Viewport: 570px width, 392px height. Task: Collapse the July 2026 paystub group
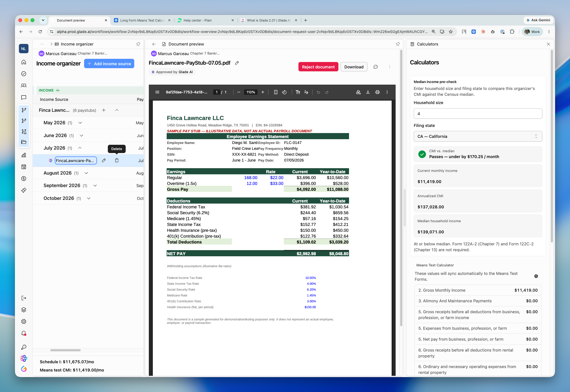[80, 148]
